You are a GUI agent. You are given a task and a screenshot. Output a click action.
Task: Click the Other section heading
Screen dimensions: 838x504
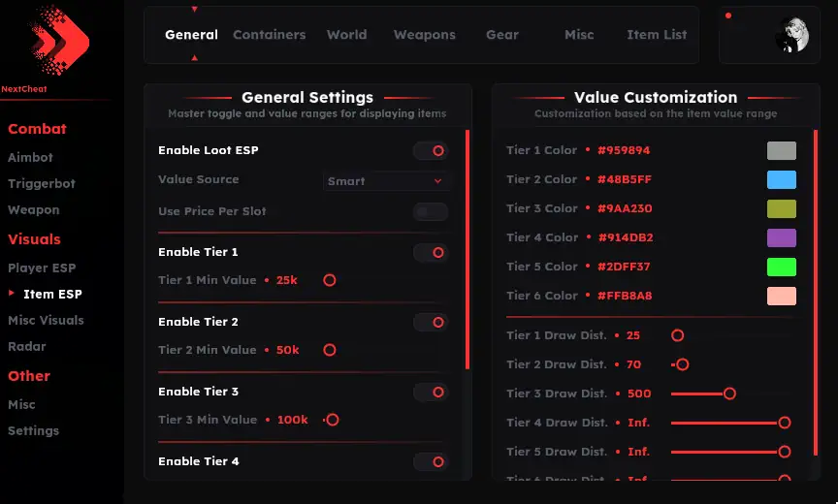click(29, 376)
